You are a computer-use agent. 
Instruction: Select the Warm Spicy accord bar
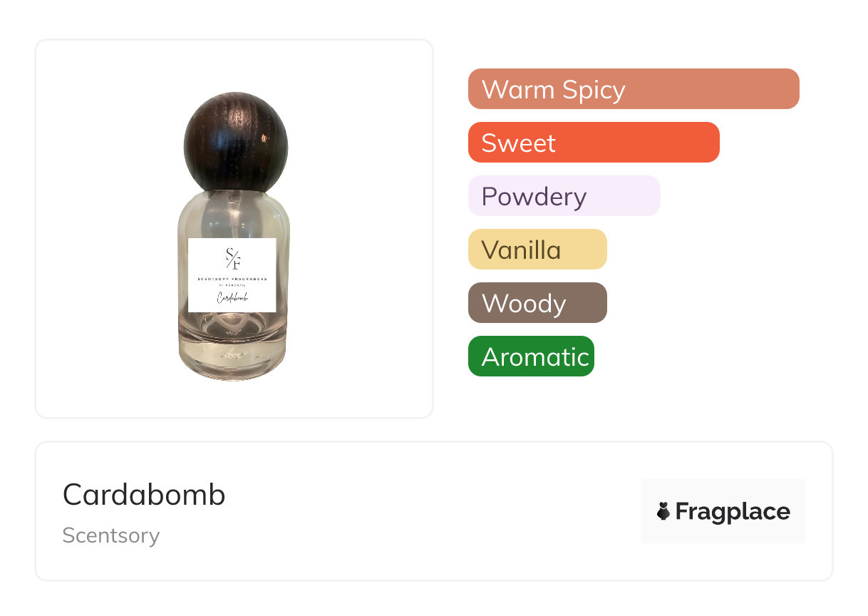pyautogui.click(x=633, y=89)
